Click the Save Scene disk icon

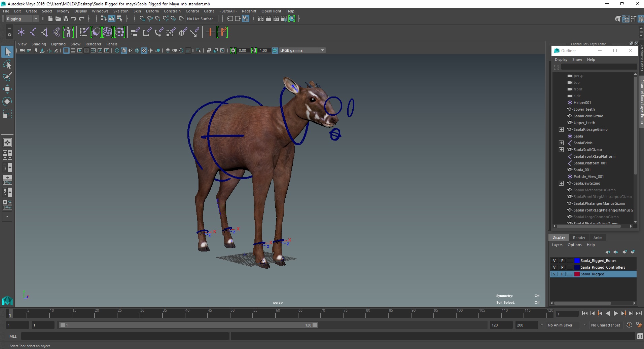tap(66, 19)
